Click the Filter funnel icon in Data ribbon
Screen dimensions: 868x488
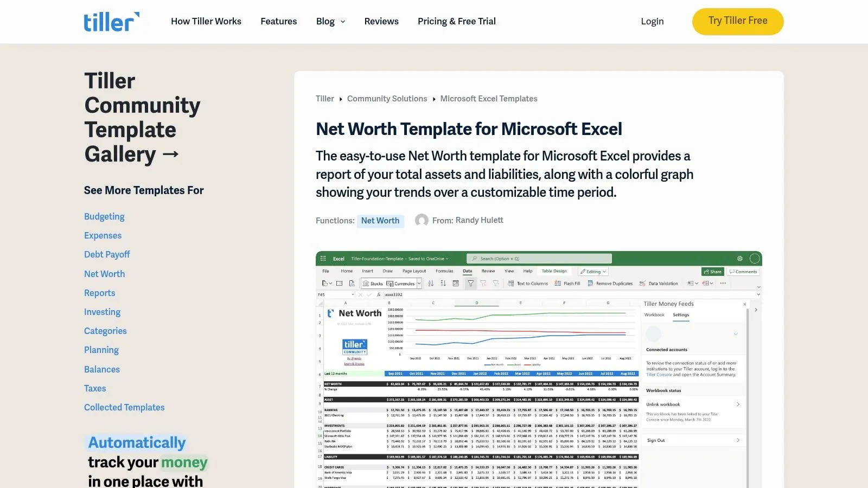(470, 283)
